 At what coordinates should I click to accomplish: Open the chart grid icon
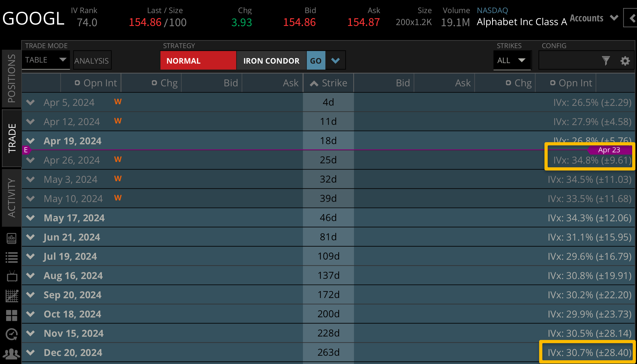11,296
